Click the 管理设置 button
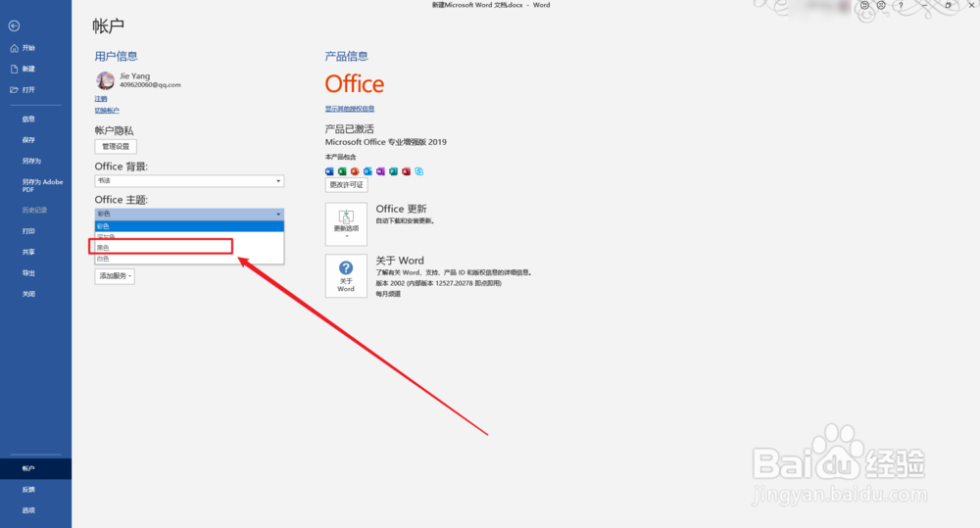980x528 pixels. pyautogui.click(x=116, y=146)
